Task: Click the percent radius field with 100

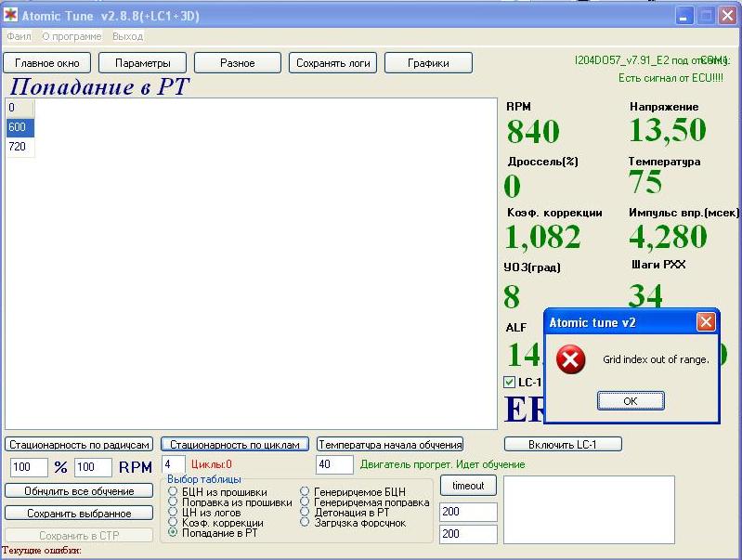Action: [x=29, y=467]
